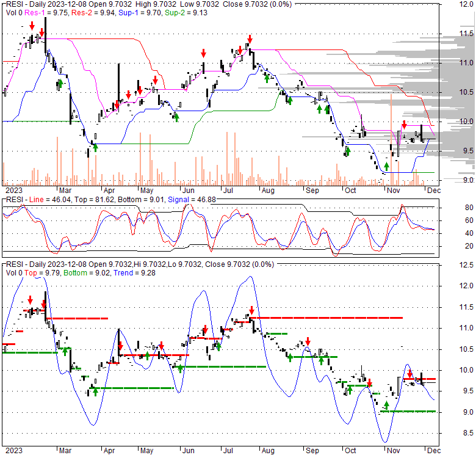Click the 8.5 price axis label
476x455 pixels.
[468, 433]
